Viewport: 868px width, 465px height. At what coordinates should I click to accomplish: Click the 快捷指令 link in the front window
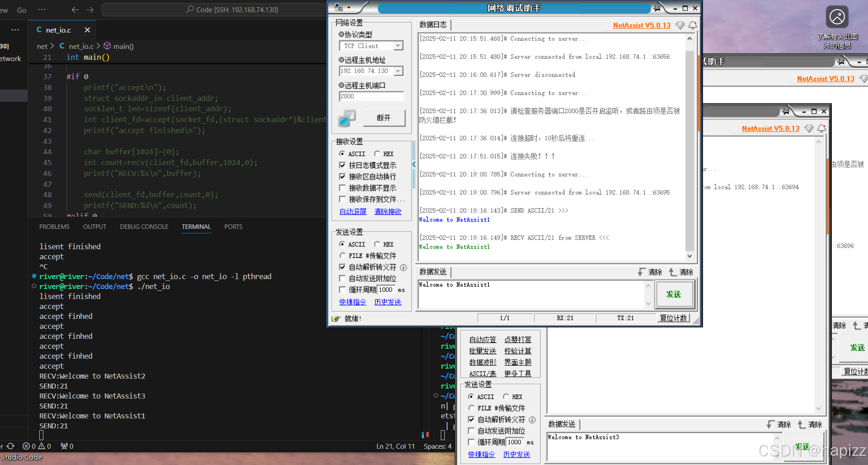point(353,302)
